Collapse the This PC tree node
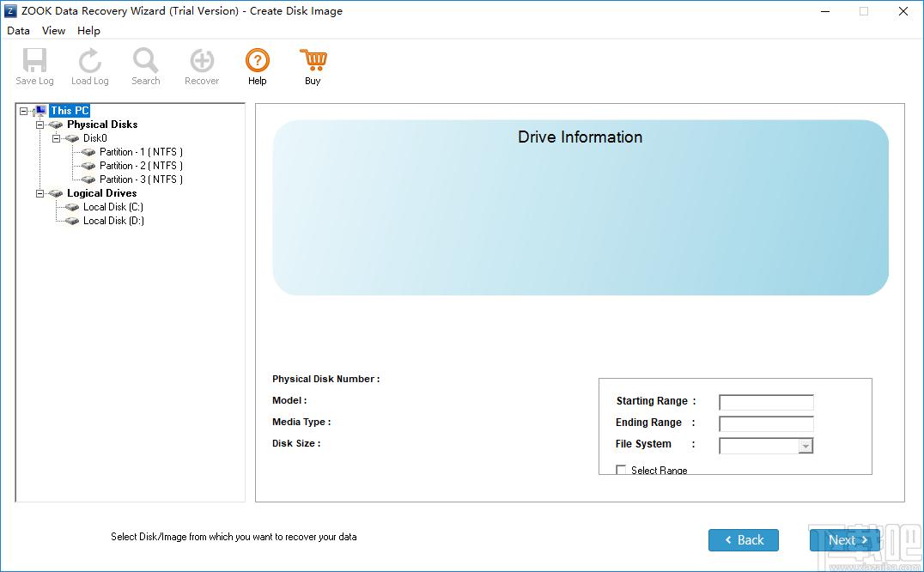The width and height of the screenshot is (924, 572). pyautogui.click(x=23, y=111)
